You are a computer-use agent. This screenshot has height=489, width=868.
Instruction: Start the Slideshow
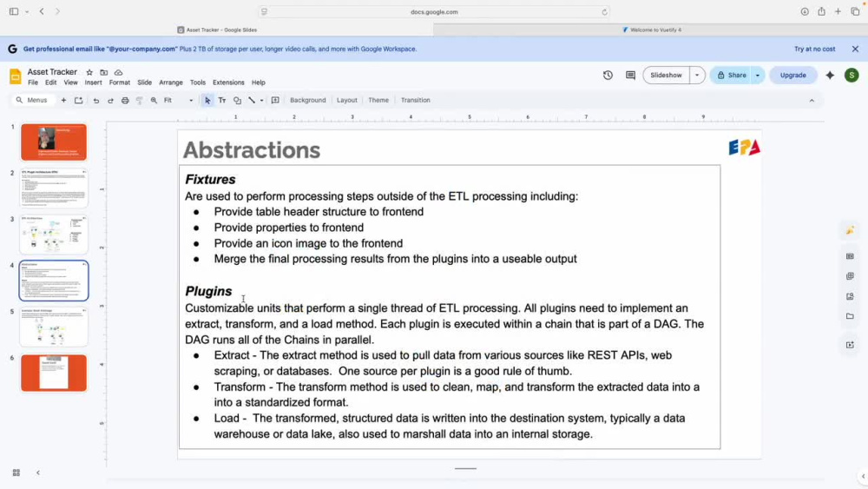pyautogui.click(x=666, y=76)
